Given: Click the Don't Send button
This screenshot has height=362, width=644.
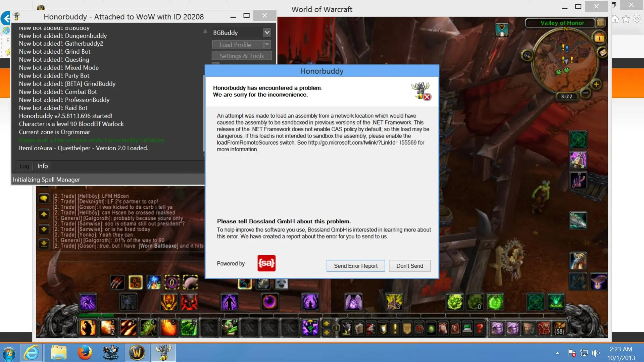Looking at the screenshot, I should 409,266.
